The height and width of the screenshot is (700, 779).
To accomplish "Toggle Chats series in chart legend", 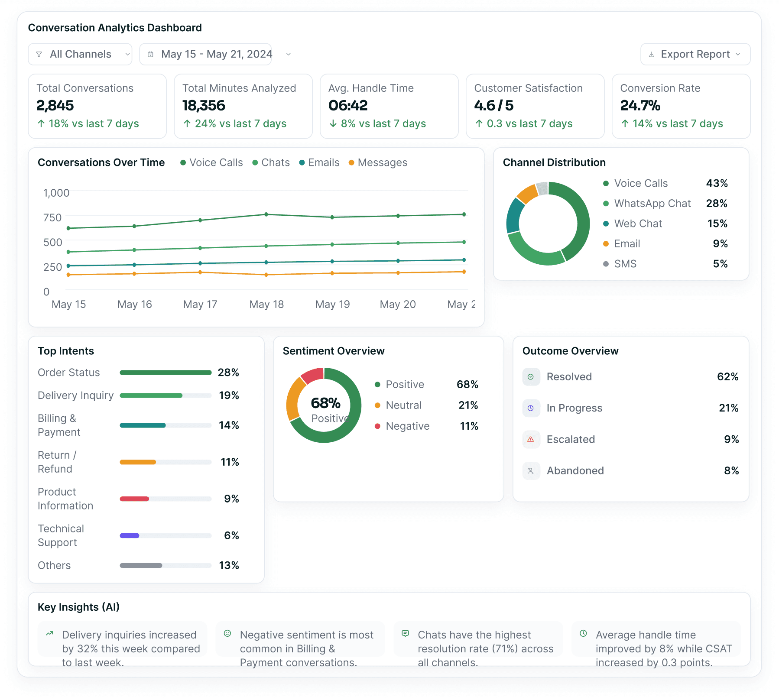I will coord(271,162).
